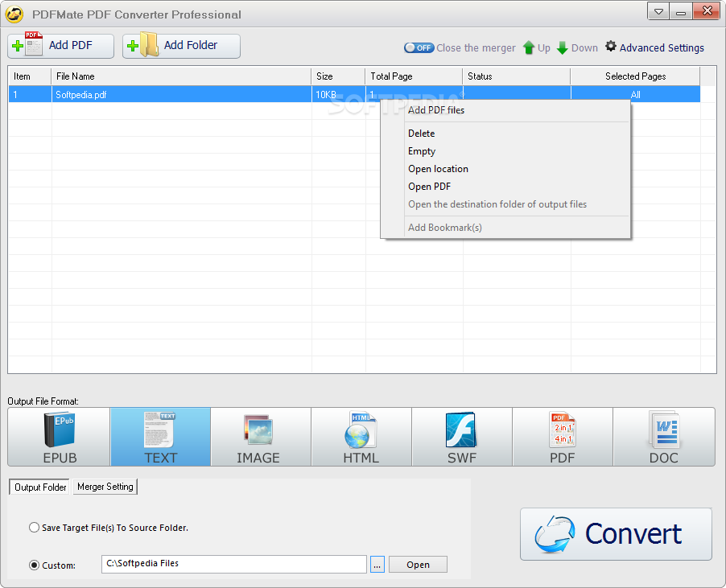Select IMAGE output format

[261, 437]
